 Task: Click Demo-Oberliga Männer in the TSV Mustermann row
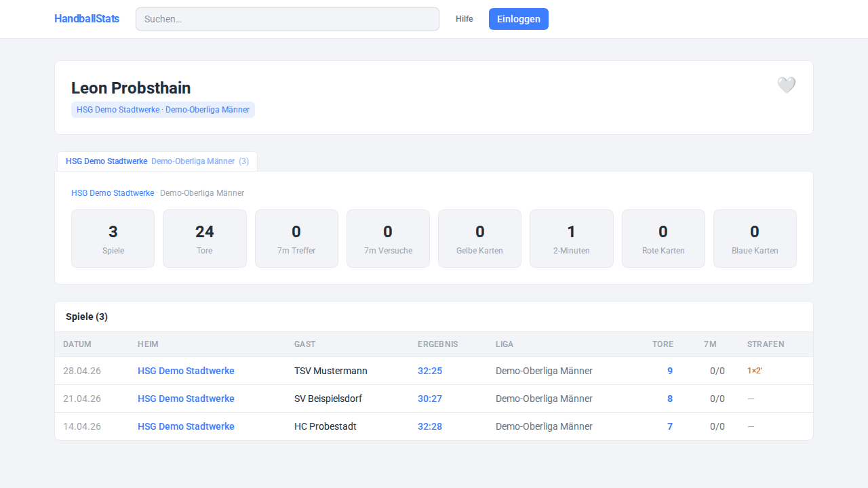point(544,371)
